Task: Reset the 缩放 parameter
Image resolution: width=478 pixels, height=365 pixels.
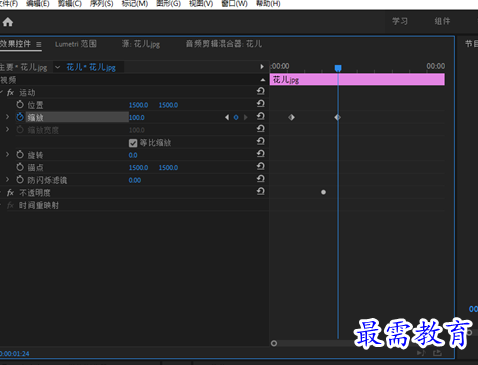Action: click(261, 116)
